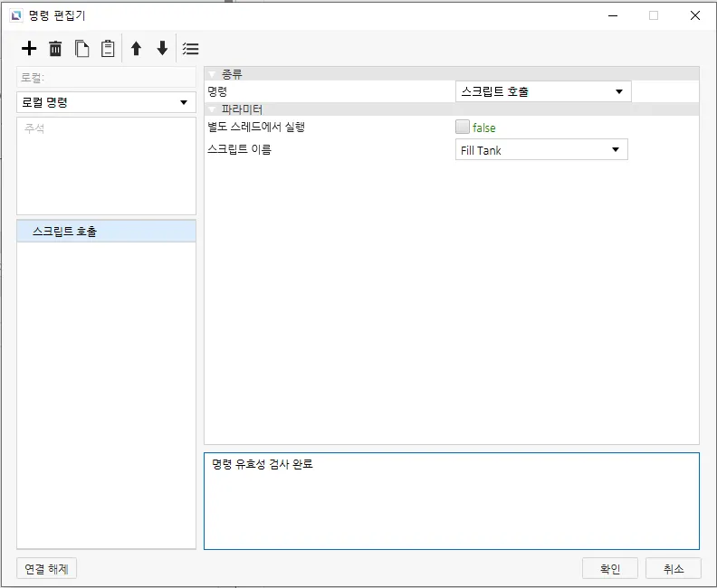Image resolution: width=717 pixels, height=588 pixels.
Task: Toggle the 별도 스레드에서 실행 checkbox
Action: pyautogui.click(x=463, y=128)
